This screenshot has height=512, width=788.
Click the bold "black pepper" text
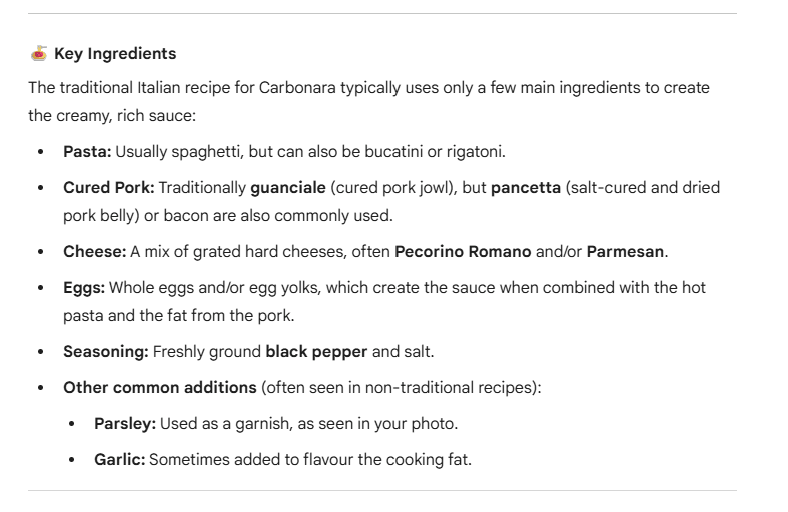[x=307, y=350]
